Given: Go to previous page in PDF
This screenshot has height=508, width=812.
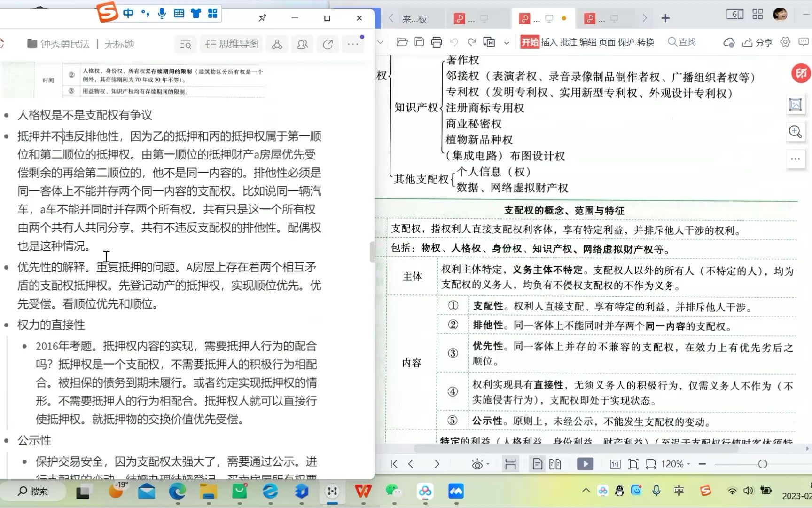Looking at the screenshot, I should (411, 464).
